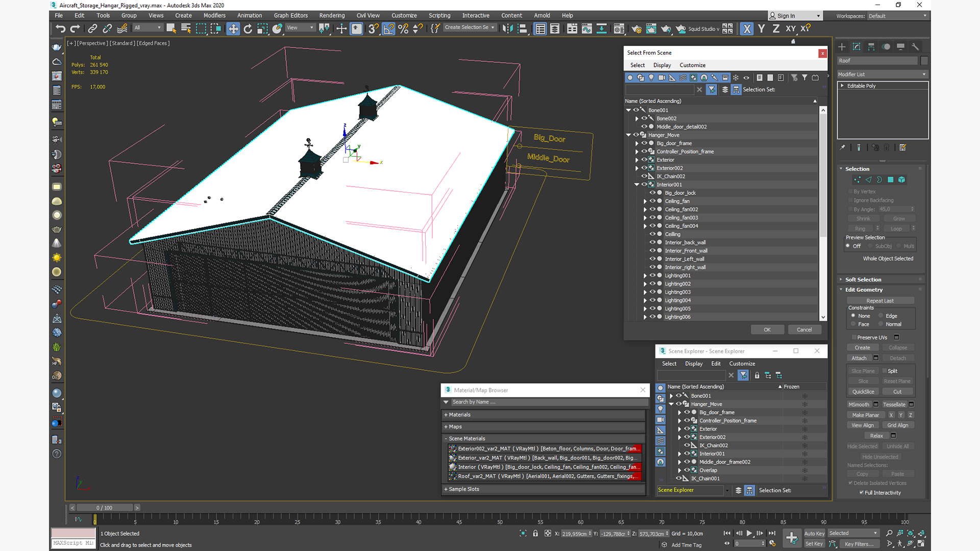The width and height of the screenshot is (980, 551).
Task: Click Cancel in Select From Scene dialog
Action: coord(804,330)
